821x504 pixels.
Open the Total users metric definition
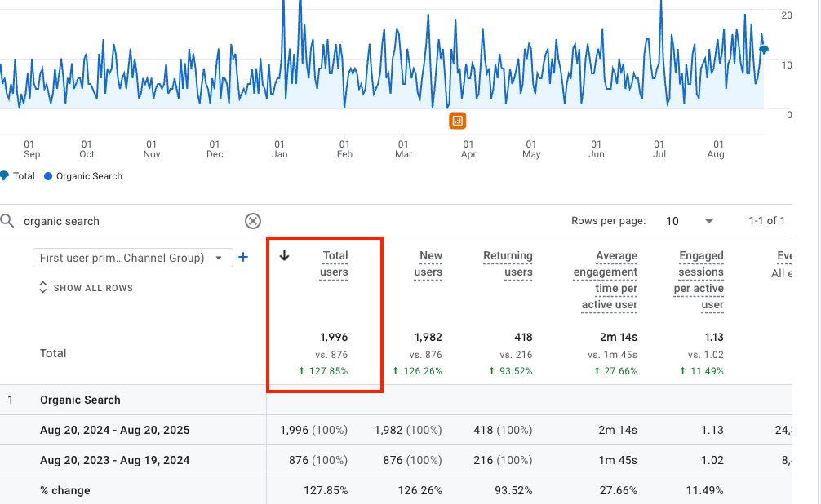pos(335,263)
